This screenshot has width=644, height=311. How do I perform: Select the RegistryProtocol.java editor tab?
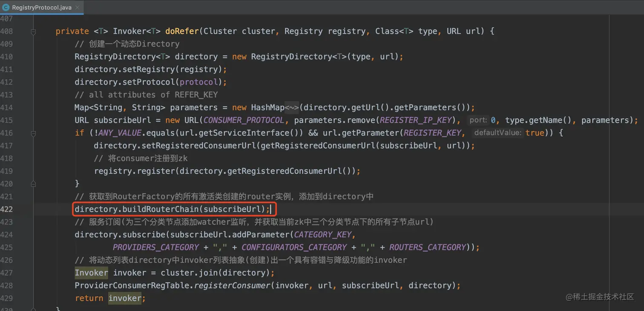[x=42, y=7]
